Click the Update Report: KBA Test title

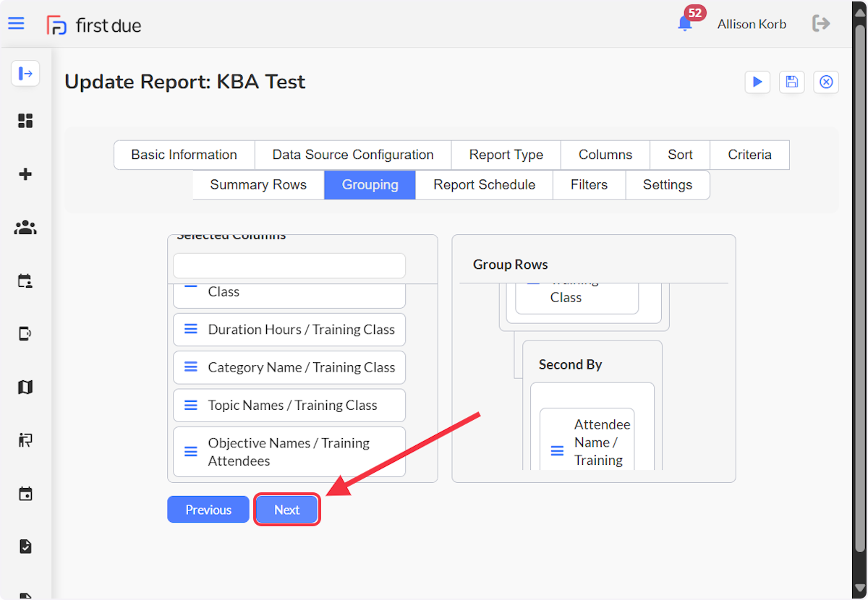185,82
